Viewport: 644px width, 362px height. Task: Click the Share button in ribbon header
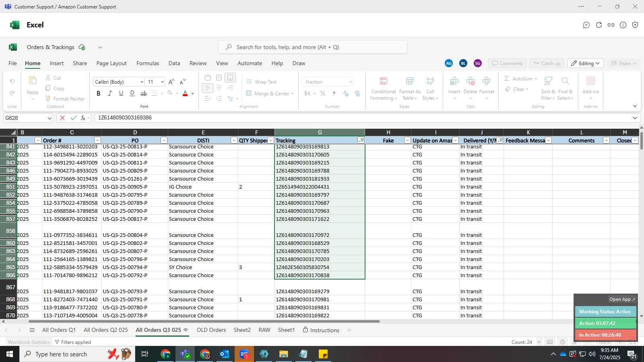tap(623, 64)
